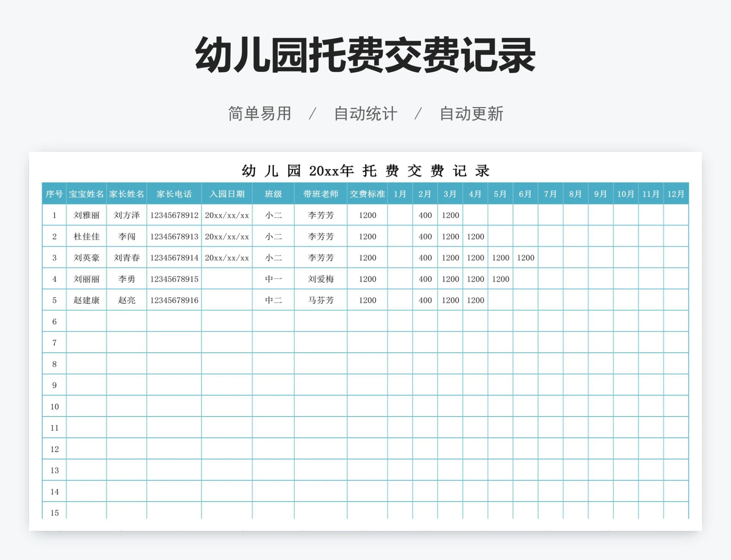This screenshot has width=731, height=560.
Task: Click teacher name 刘爱梅 cell
Action: point(321,279)
